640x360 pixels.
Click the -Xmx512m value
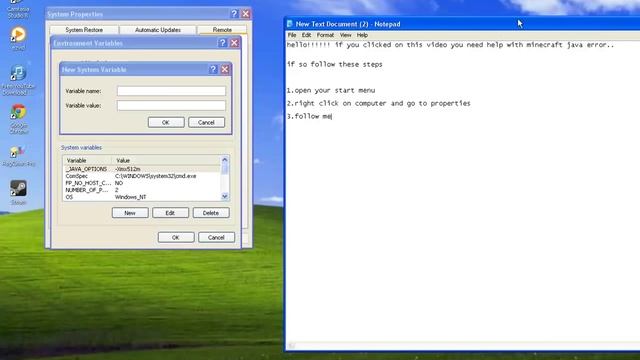point(128,169)
